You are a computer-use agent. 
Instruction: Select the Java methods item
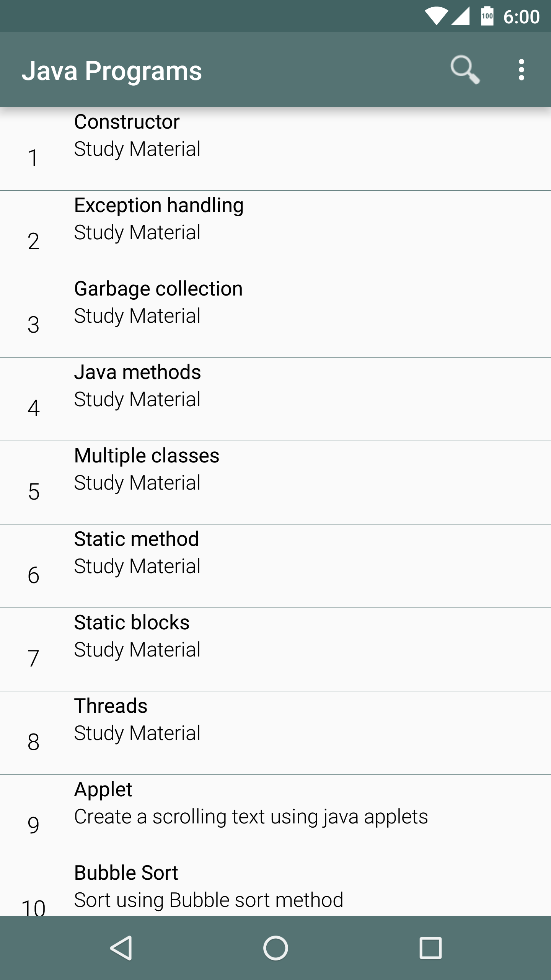(x=275, y=399)
